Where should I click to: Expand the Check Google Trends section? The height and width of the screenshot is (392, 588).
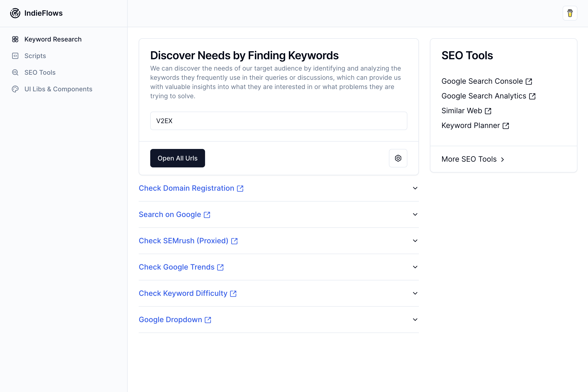click(415, 267)
